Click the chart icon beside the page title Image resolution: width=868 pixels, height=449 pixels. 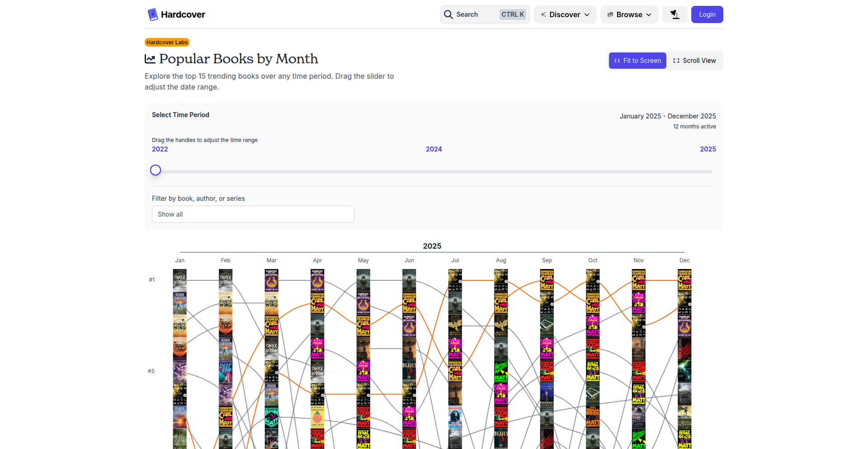pyautogui.click(x=150, y=59)
